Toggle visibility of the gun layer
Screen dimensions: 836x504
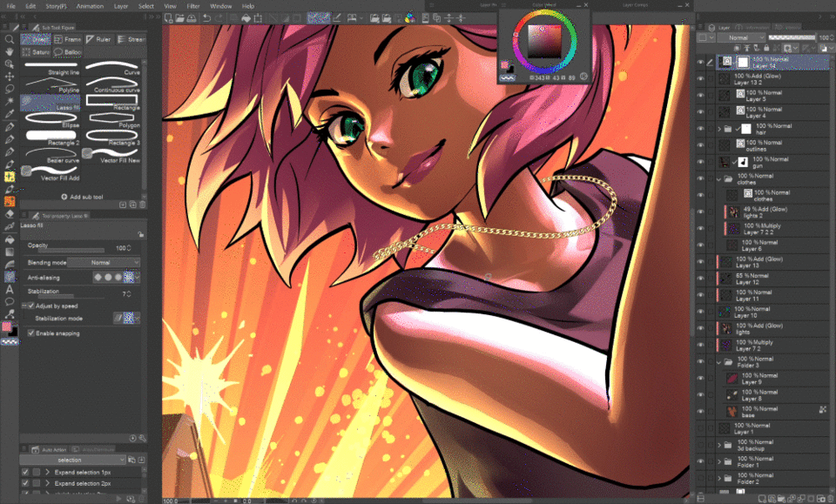coord(700,162)
